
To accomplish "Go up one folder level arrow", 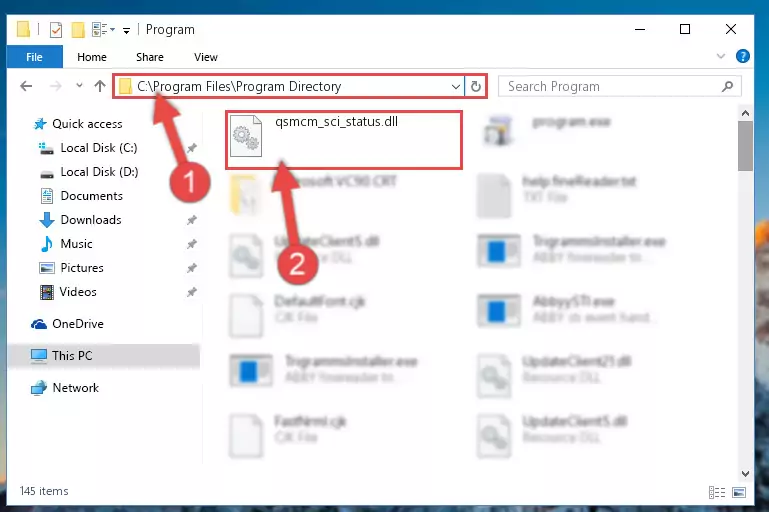I will (x=100, y=86).
